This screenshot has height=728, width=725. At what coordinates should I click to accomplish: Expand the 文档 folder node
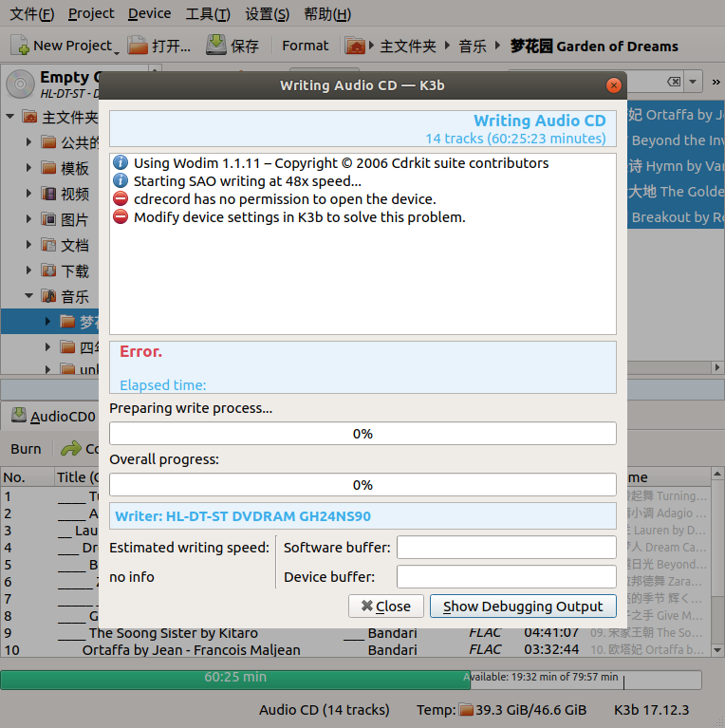[28, 244]
